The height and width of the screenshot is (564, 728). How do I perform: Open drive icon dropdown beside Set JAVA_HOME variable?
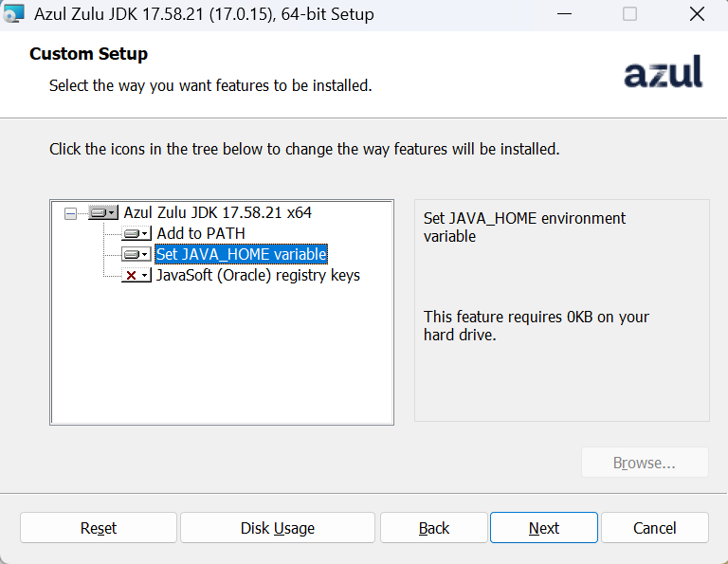(x=136, y=254)
